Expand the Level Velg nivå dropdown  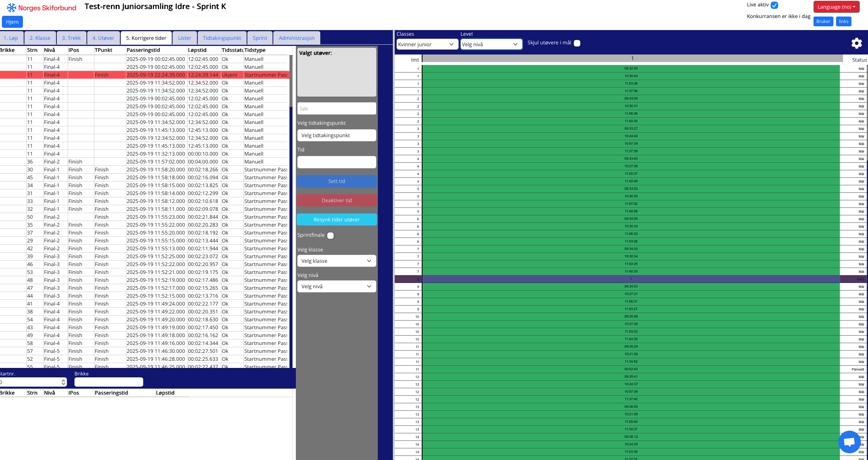pos(491,44)
